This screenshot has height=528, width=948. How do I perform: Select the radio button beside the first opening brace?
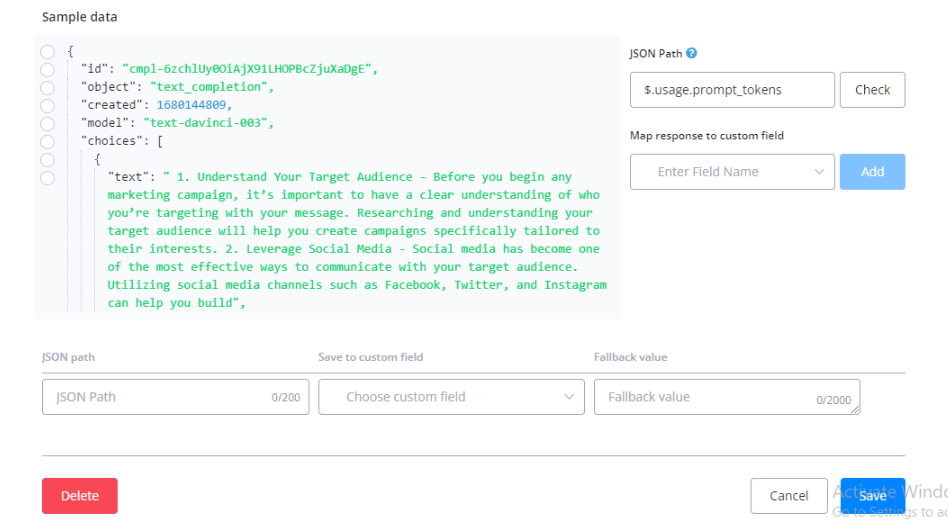[x=47, y=51]
